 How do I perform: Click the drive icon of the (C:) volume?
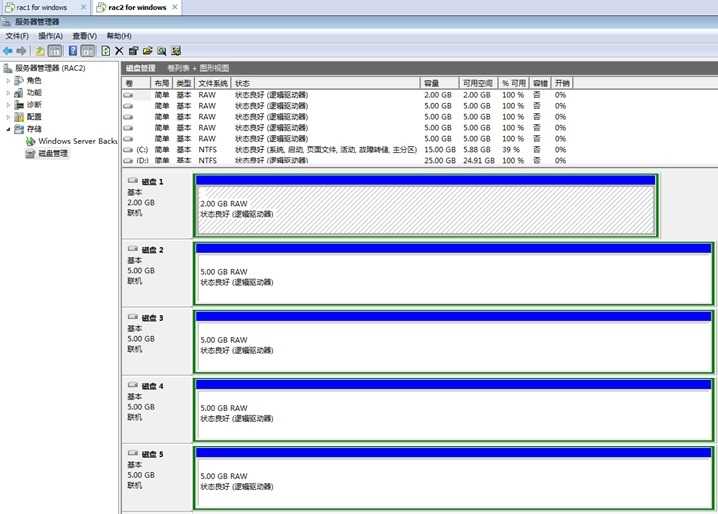coord(128,150)
